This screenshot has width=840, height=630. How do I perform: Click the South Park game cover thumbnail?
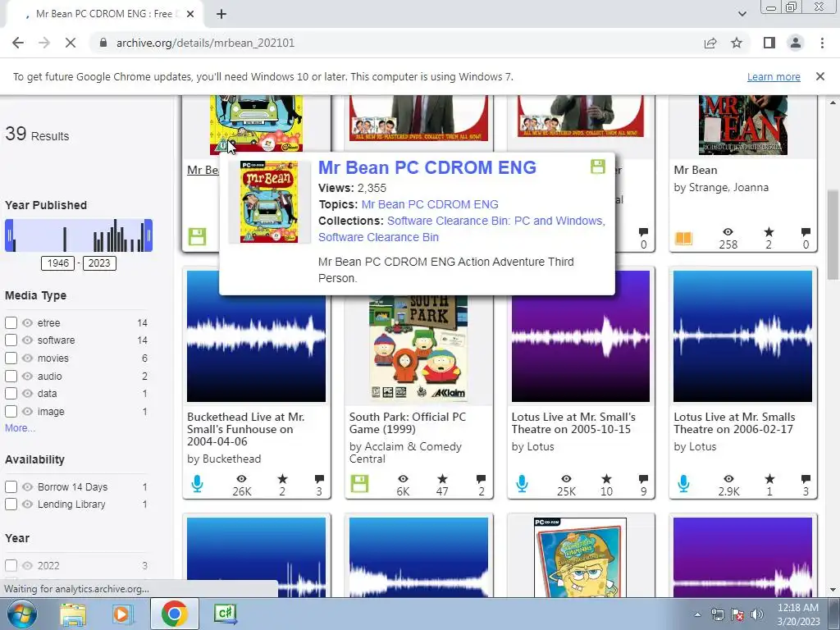tap(418, 348)
